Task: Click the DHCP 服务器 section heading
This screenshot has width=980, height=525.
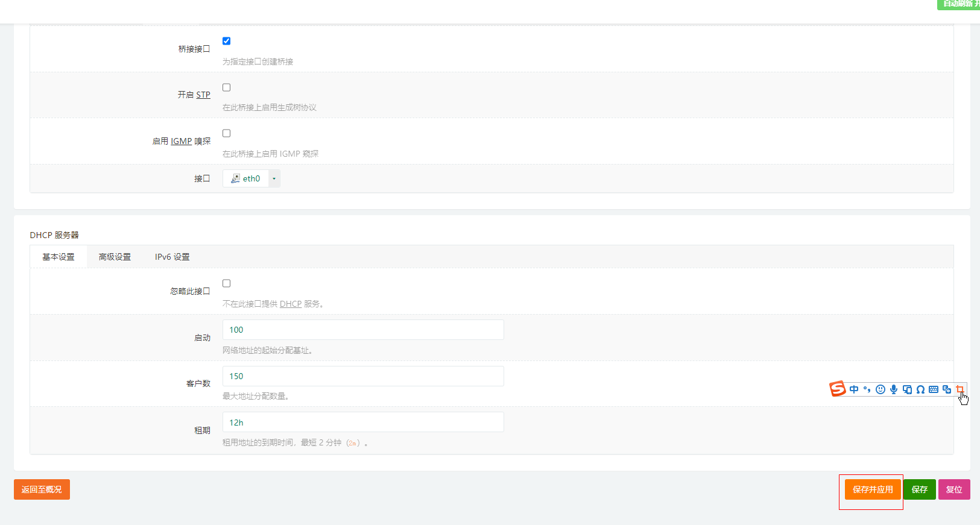Action: [54, 235]
